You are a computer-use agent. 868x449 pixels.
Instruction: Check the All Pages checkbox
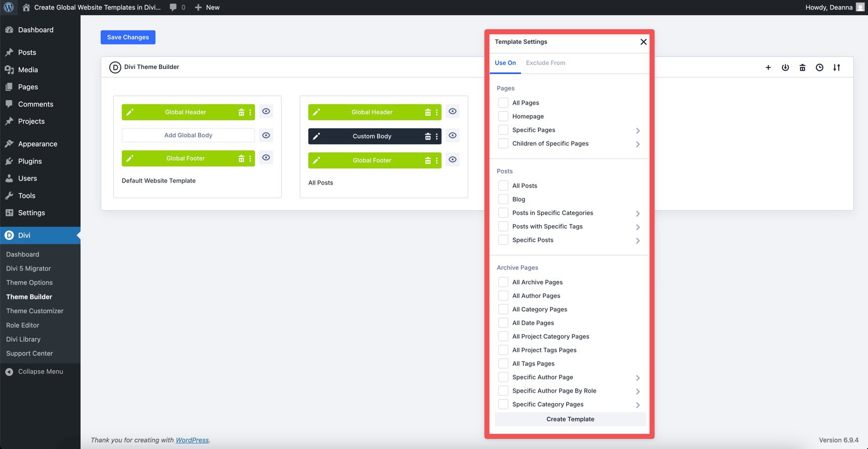[x=503, y=103]
